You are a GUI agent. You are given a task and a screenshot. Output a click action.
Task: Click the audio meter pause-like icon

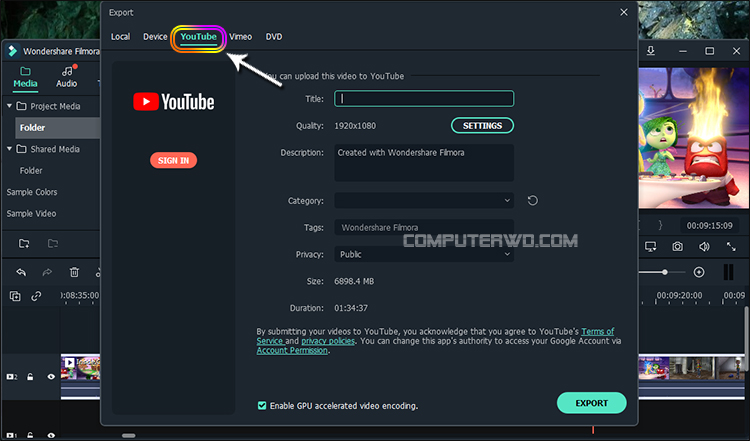point(728,272)
